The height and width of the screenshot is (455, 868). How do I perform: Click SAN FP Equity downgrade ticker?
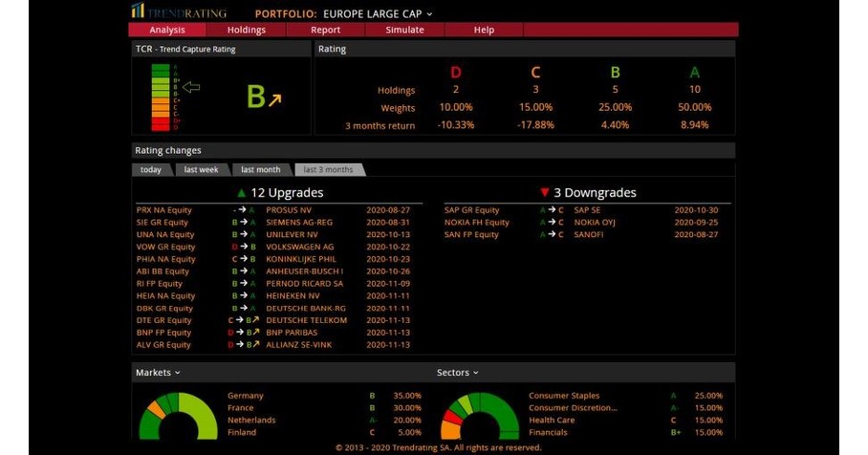tap(471, 235)
